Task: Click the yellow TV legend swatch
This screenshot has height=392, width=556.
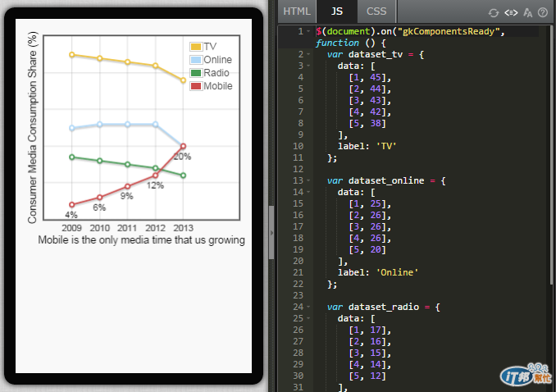Action: [196, 47]
